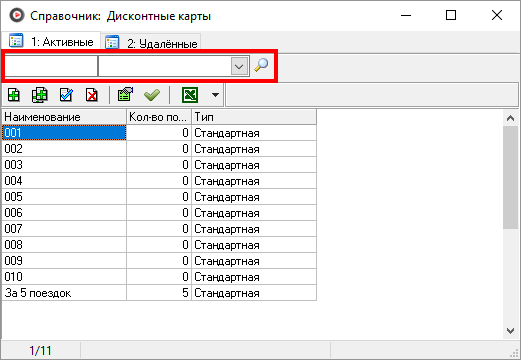Screen dimensions: 521x360
Task: Click quantity cell 5 in За 5 поездок row
Action: tap(159, 293)
